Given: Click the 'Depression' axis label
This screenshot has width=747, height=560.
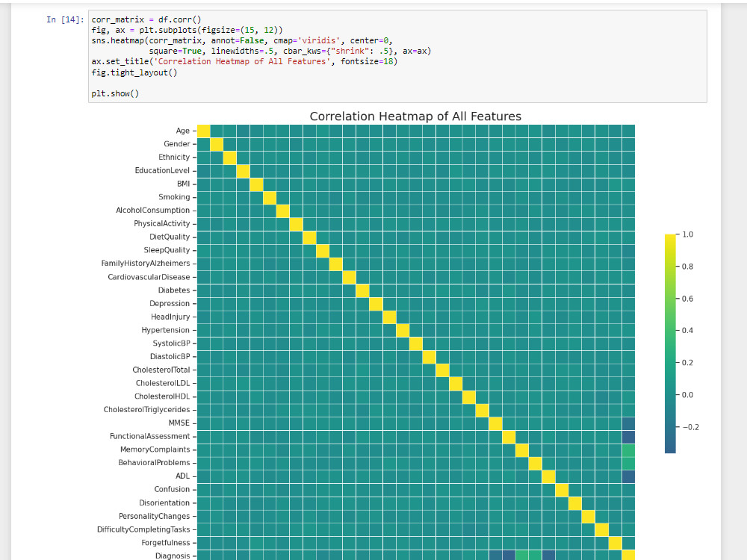Looking at the screenshot, I should coord(170,303).
